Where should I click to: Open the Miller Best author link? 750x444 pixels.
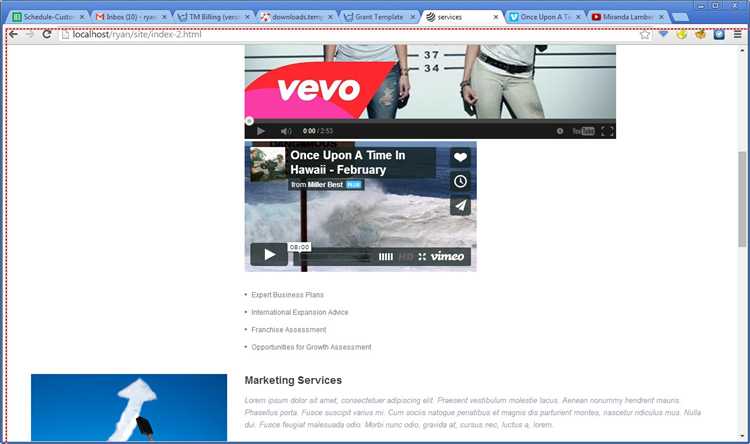click(325, 185)
